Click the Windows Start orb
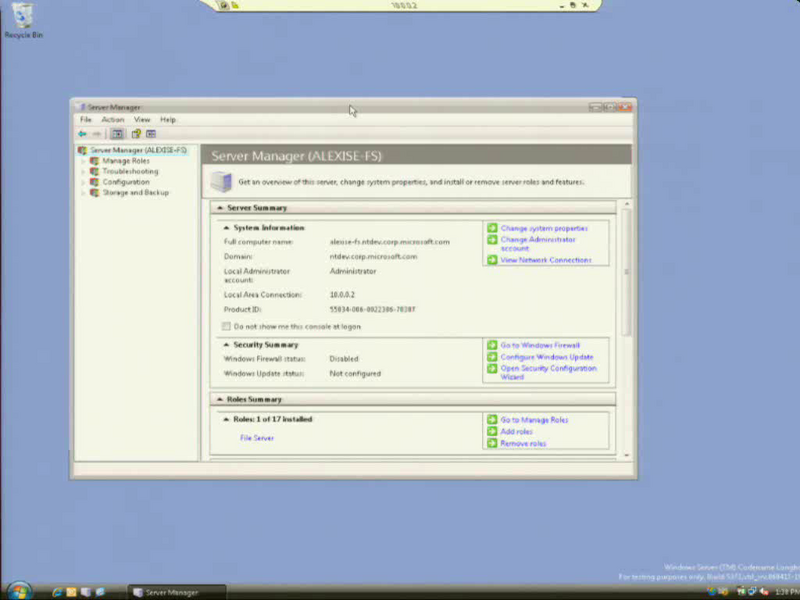Image resolution: width=800 pixels, height=600 pixels. coord(19,591)
